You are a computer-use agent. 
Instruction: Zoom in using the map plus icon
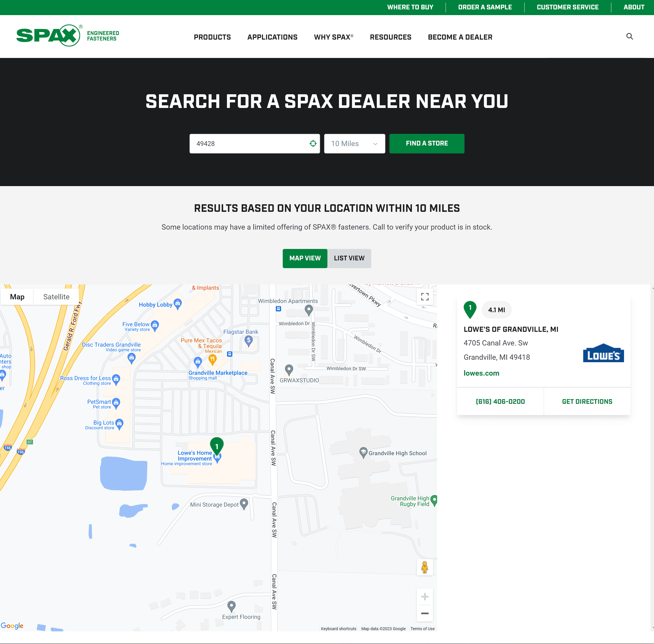pyautogui.click(x=425, y=597)
